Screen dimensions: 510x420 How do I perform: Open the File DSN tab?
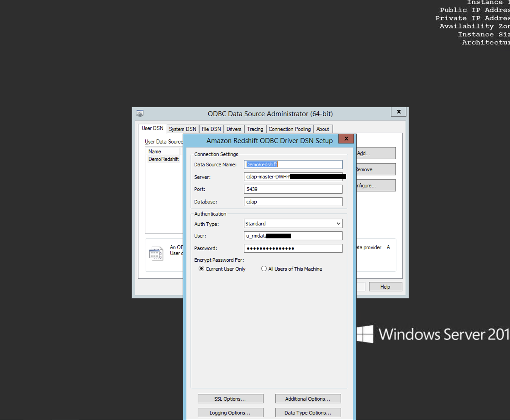click(x=211, y=129)
